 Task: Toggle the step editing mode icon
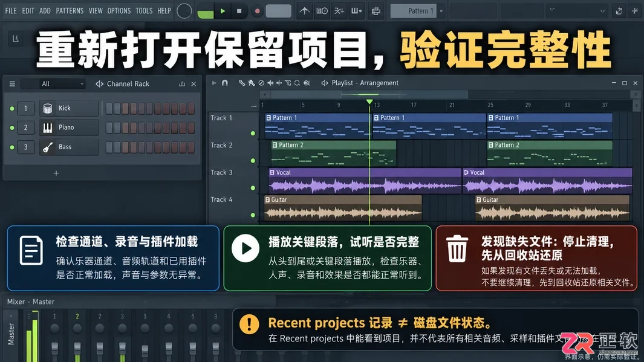[x=356, y=11]
